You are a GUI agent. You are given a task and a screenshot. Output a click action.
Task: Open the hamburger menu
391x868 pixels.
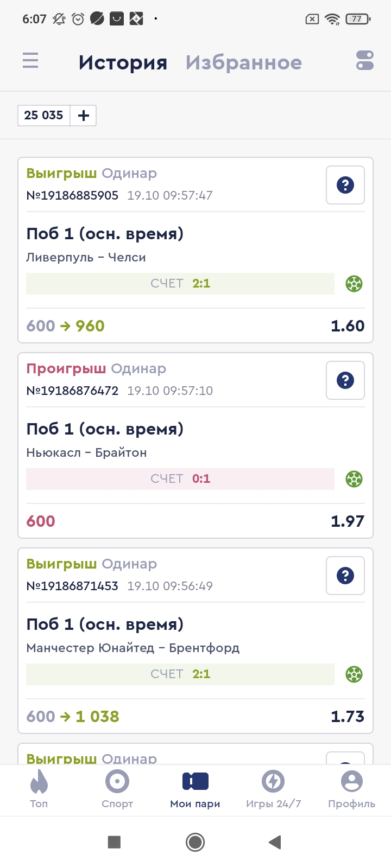pos(30,60)
